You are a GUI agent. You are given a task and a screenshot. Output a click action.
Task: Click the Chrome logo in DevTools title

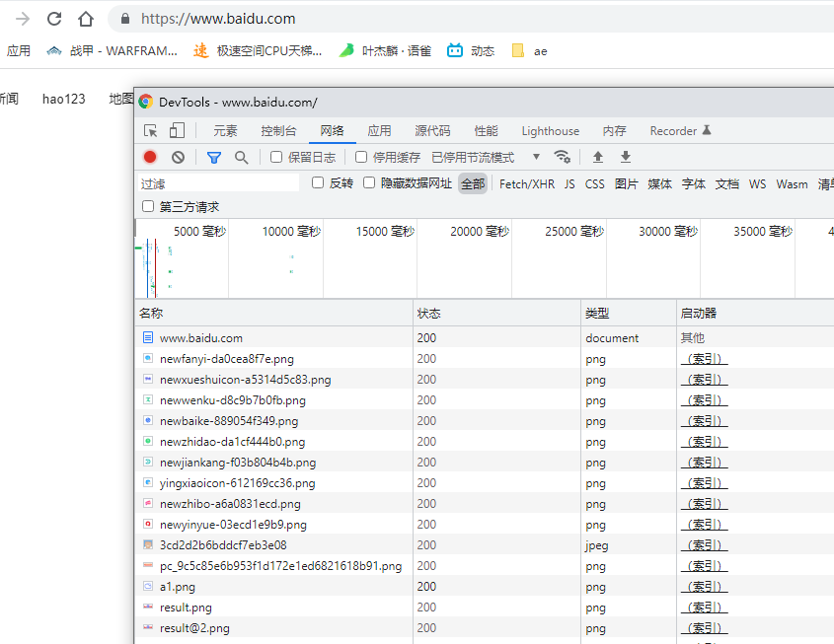(146, 102)
